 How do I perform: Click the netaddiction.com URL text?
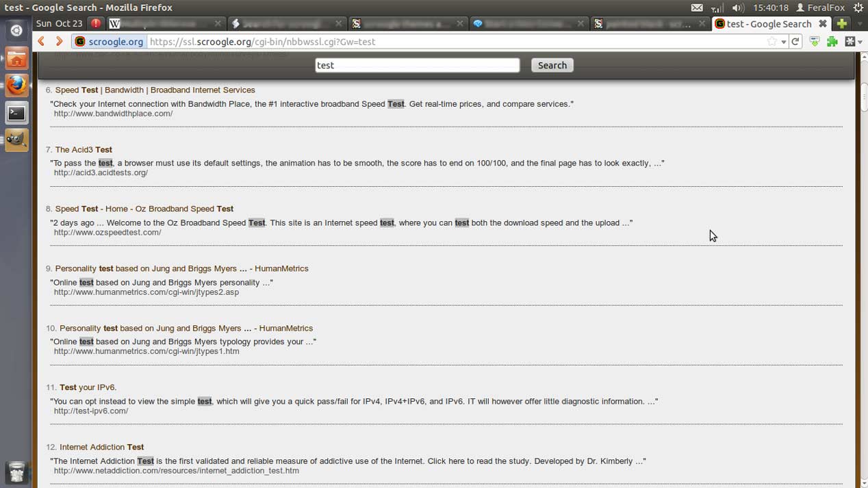177,470
